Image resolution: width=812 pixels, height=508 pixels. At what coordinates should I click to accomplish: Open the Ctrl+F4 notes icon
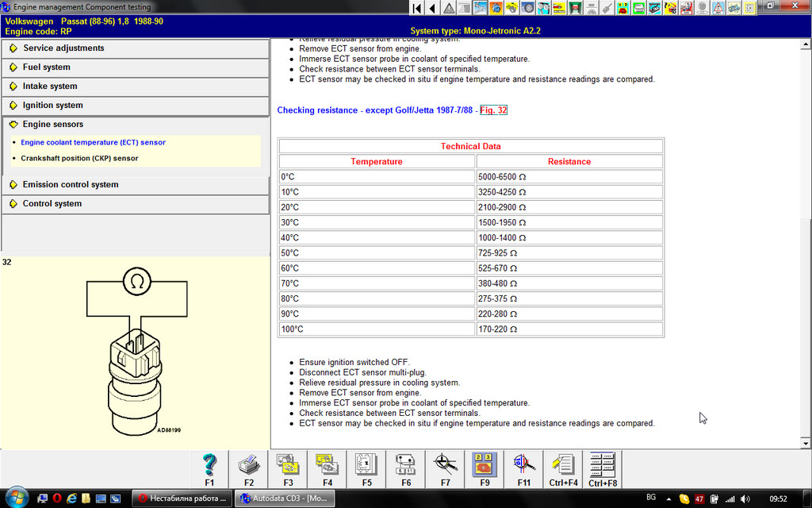[x=563, y=465]
